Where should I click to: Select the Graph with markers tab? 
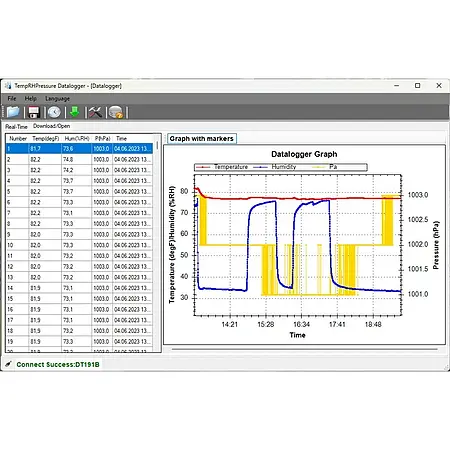202,139
